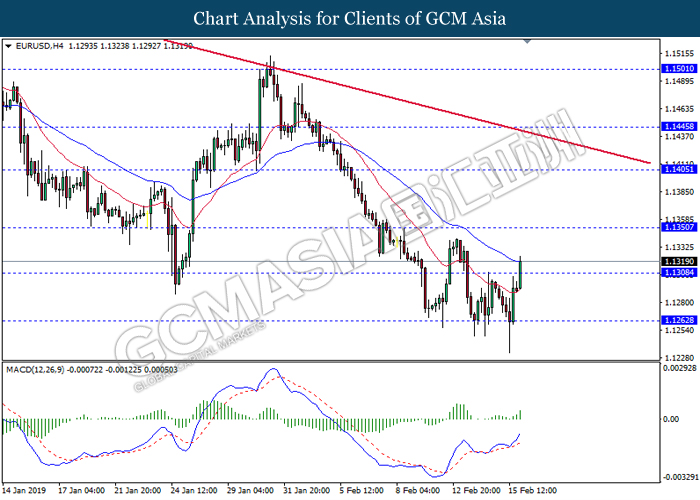Select the 1.12628 price level label

click(679, 320)
